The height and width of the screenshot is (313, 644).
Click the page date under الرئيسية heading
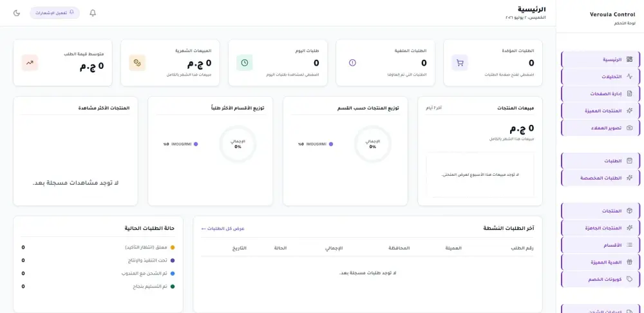click(526, 18)
